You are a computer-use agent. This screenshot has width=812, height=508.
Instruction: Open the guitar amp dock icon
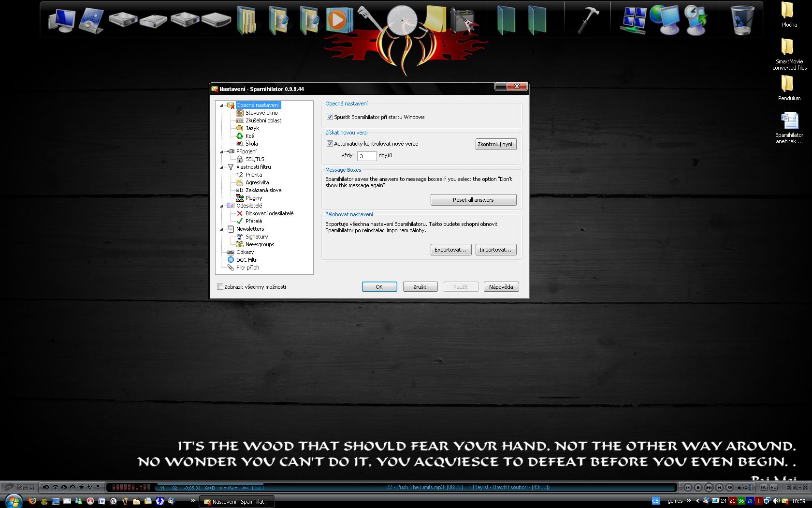[x=464, y=20]
